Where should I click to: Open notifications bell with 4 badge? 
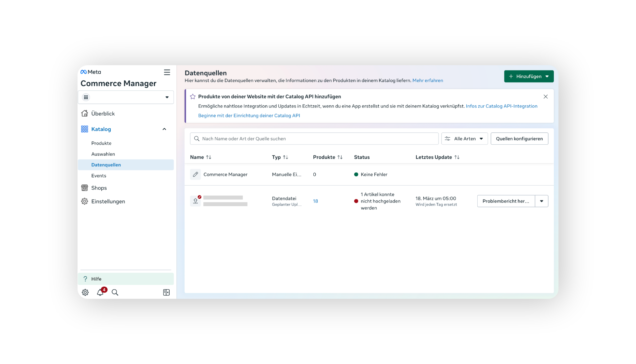pyautogui.click(x=100, y=292)
